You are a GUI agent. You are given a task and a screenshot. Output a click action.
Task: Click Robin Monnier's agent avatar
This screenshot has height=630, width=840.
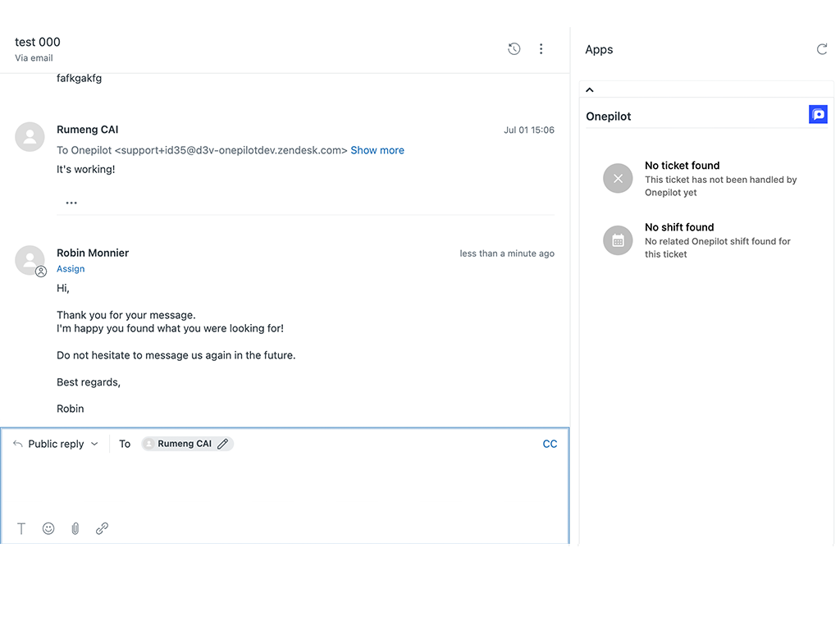tap(30, 260)
